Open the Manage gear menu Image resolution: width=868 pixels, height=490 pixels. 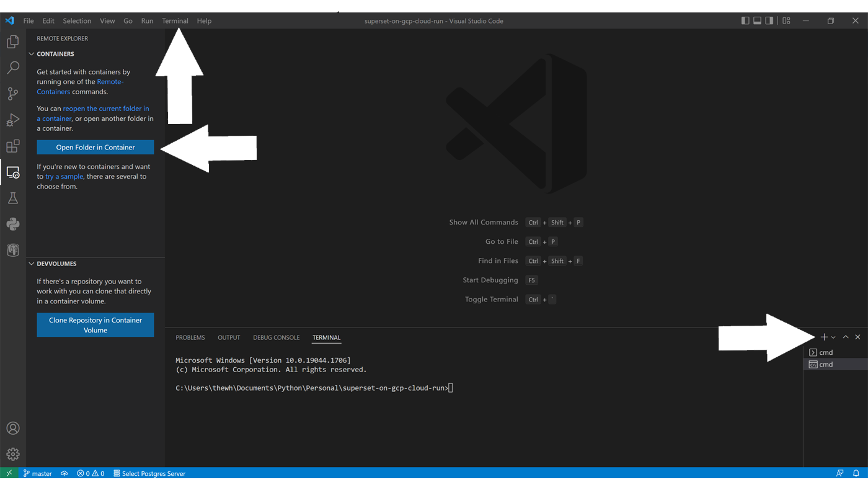click(12, 454)
